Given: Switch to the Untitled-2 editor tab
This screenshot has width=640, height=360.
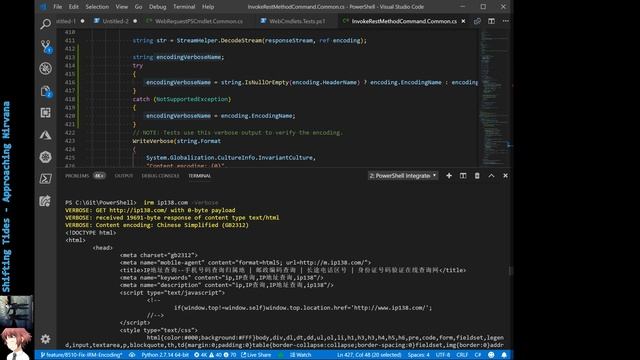Looking at the screenshot, I should click(x=115, y=21).
